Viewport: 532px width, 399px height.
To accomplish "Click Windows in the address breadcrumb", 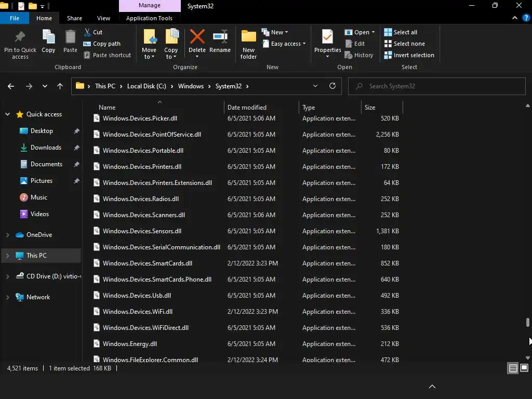I will click(x=191, y=86).
